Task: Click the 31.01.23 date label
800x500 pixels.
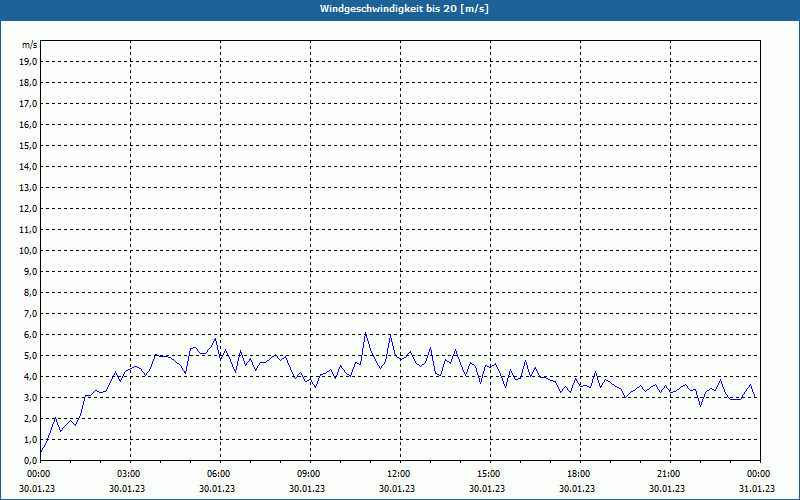Action: pyautogui.click(x=757, y=488)
